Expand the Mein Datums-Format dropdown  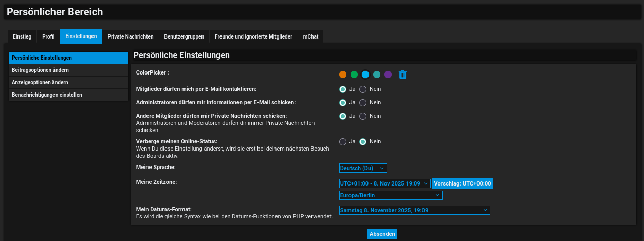tap(414, 210)
